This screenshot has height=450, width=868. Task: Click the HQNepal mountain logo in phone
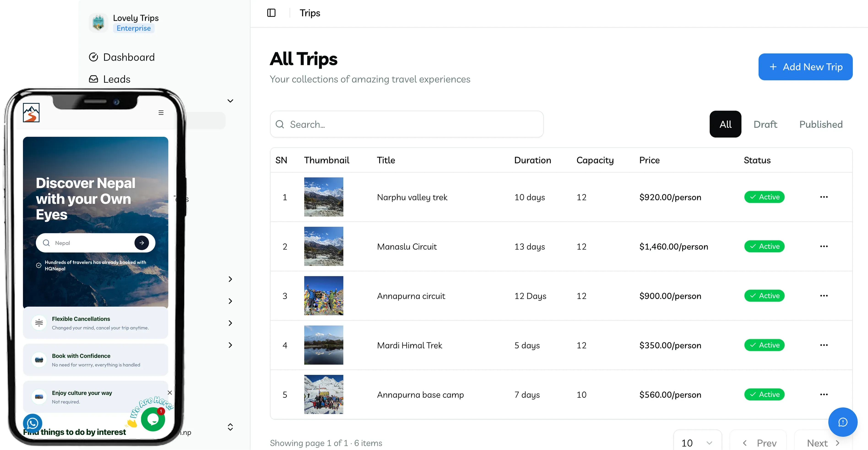31,112
